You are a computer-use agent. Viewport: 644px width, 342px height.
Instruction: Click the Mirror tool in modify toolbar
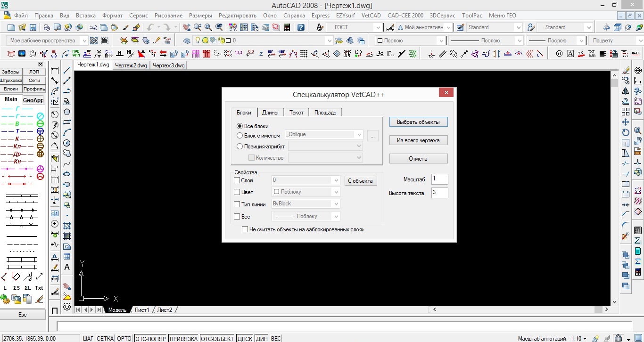(x=626, y=91)
